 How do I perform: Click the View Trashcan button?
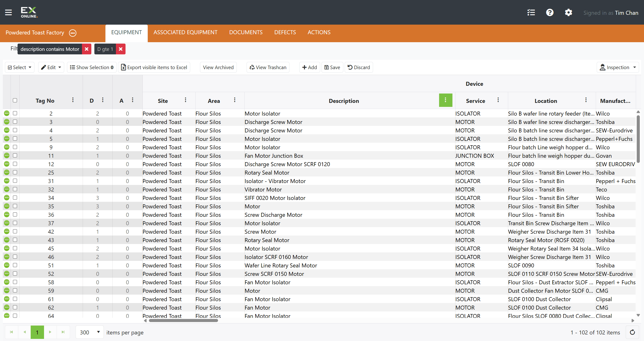[x=268, y=67]
